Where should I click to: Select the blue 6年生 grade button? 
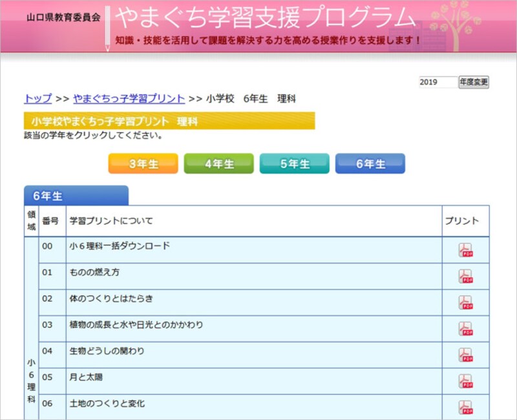pos(370,163)
